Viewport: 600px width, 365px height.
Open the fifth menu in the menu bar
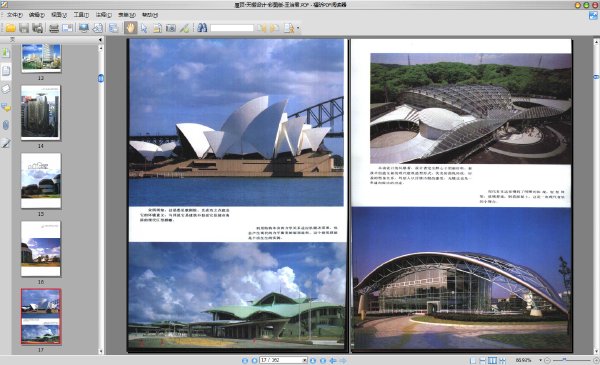point(104,15)
